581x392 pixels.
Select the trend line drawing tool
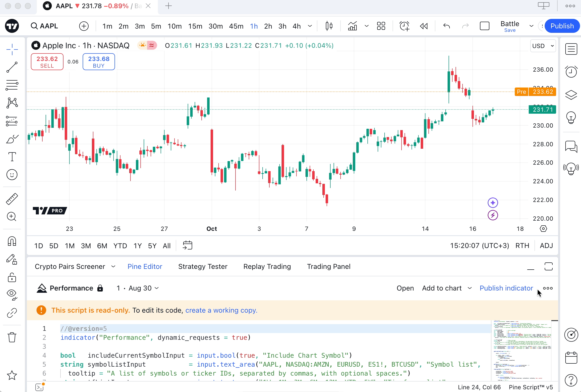(x=12, y=67)
